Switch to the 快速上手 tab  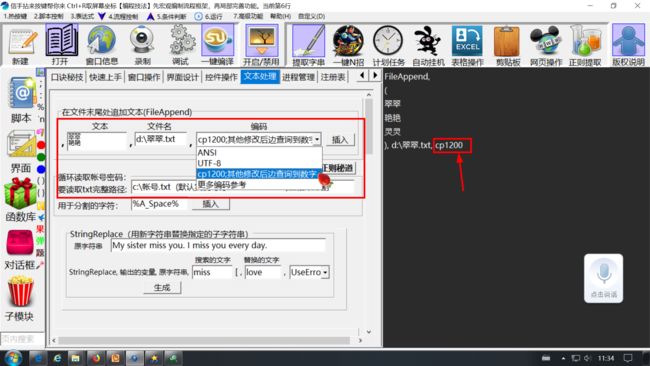click(x=105, y=77)
